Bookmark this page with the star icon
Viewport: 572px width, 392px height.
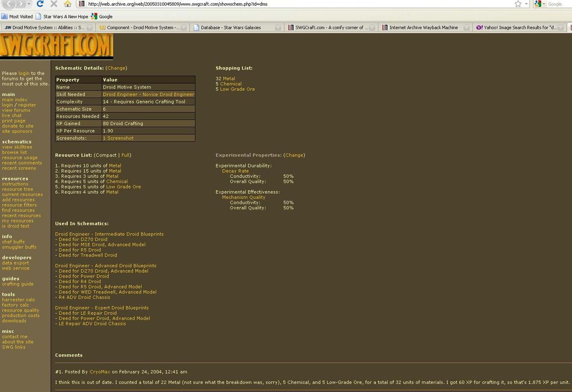point(518,4)
